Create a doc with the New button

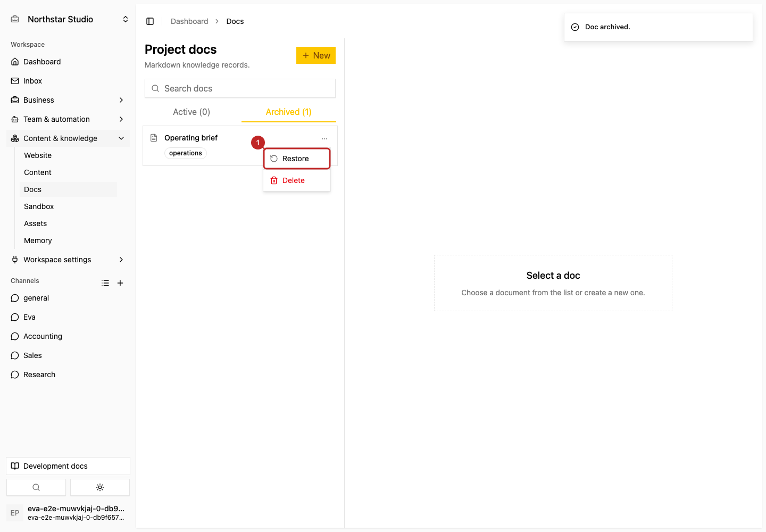[x=316, y=55]
